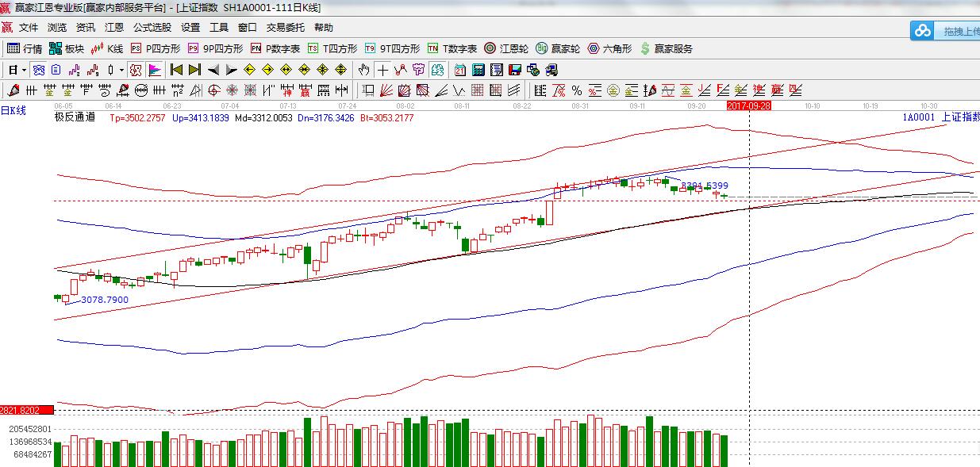Expand the candlestick type dropdown arrow
The width and height of the screenshot is (980, 467).
click(121, 70)
